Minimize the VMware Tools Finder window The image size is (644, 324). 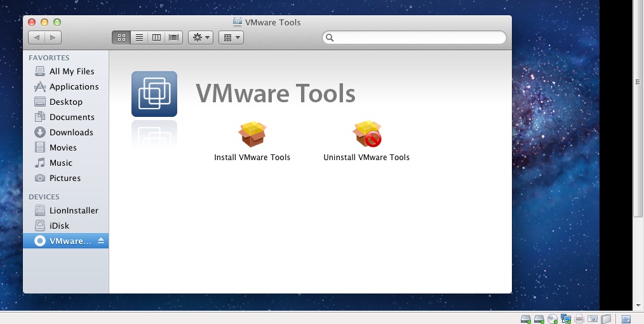point(44,22)
